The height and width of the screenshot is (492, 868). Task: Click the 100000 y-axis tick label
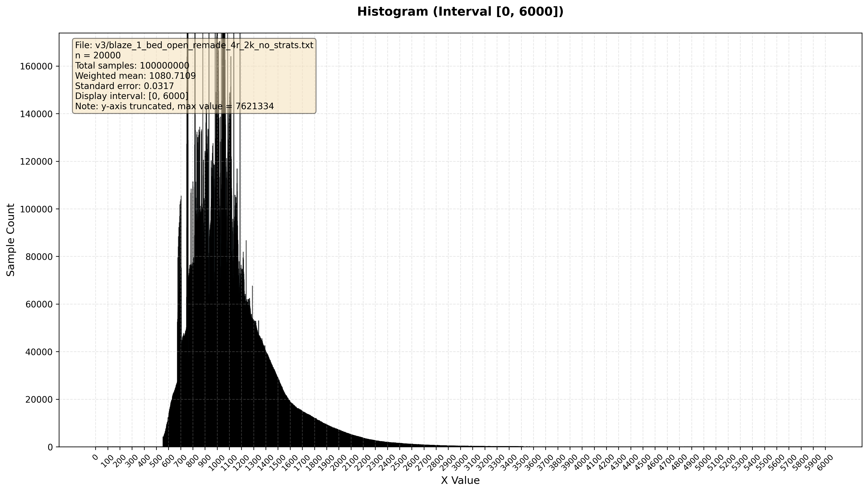[36, 209]
